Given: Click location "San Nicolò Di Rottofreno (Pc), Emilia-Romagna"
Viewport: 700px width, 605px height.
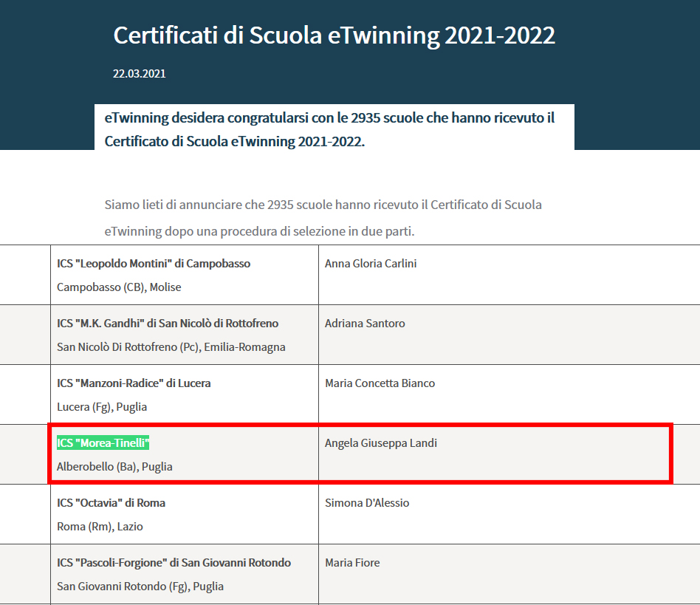Looking at the screenshot, I should (x=171, y=347).
